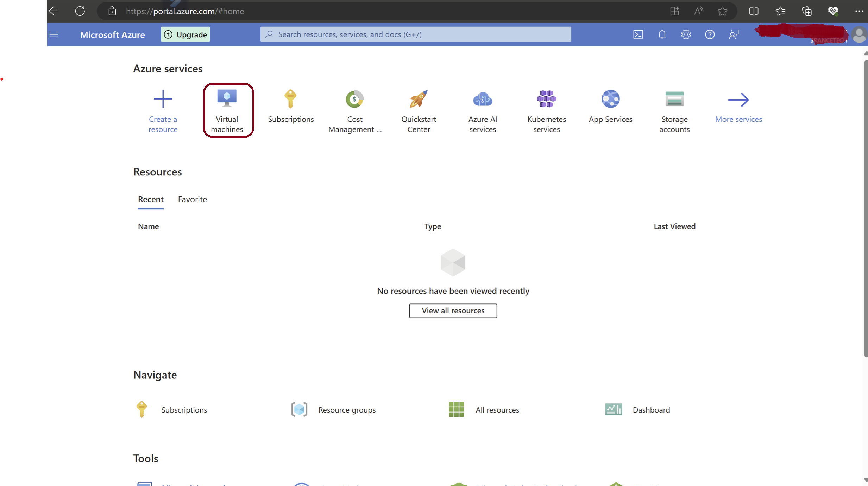Launch Quickstart Center rocket icon

pos(419,99)
